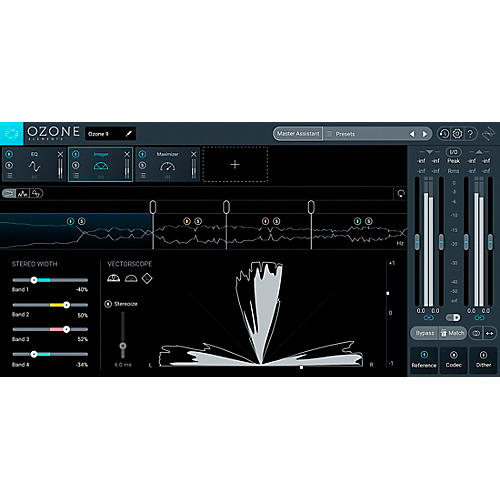Toggle the mono sum icon

coord(476,333)
